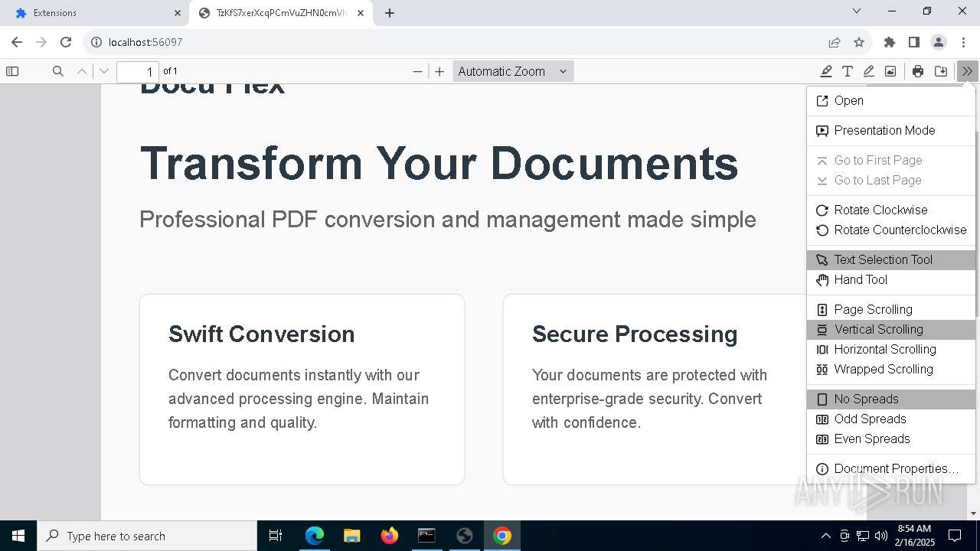Select Odd Spreads option

click(x=891, y=419)
